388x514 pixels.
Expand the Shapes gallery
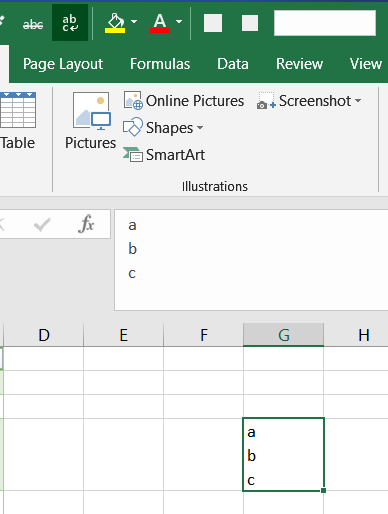pos(163,128)
